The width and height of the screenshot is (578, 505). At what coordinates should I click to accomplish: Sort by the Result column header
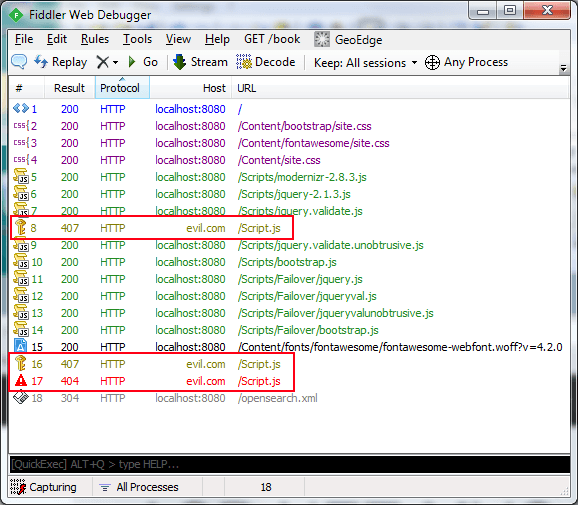(x=69, y=88)
